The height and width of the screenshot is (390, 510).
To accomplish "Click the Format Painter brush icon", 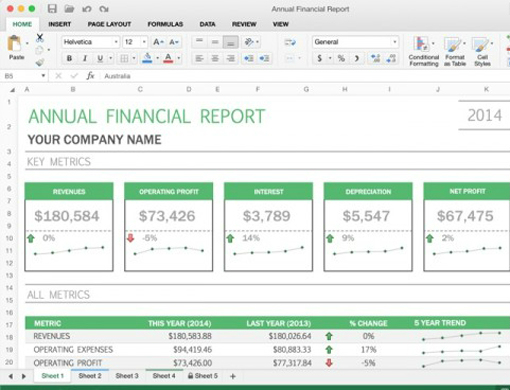I will (x=40, y=62).
